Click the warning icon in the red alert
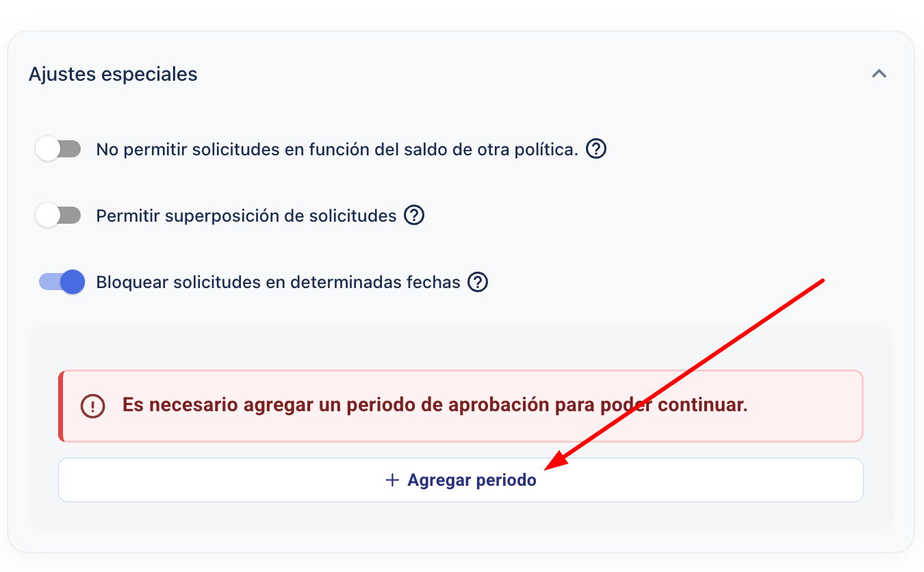The width and height of the screenshot is (924, 572). click(x=92, y=406)
